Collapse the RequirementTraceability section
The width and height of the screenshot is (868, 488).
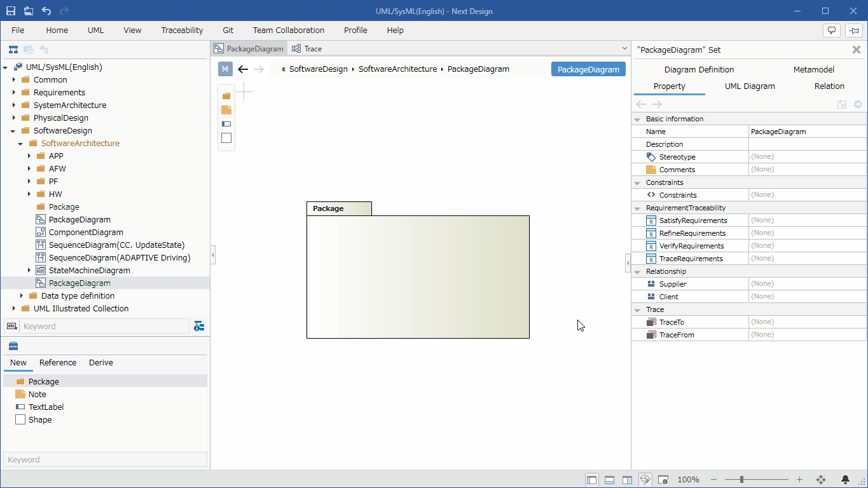(637, 208)
